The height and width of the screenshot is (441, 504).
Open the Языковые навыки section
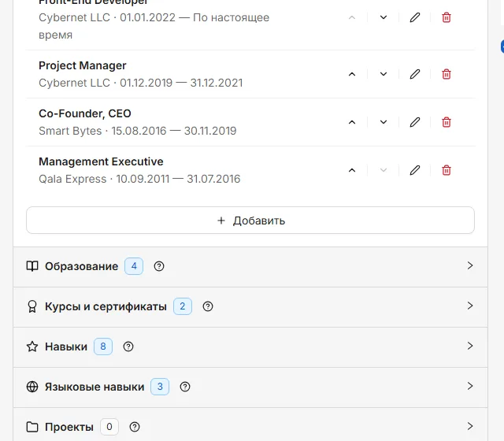tap(250, 387)
